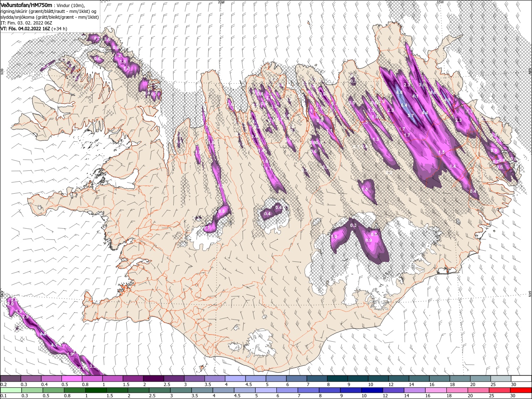Image resolution: width=532 pixels, height=399 pixels.
Task: Click the palest green rain swatch starting at 0.1
Action: (10, 390)
